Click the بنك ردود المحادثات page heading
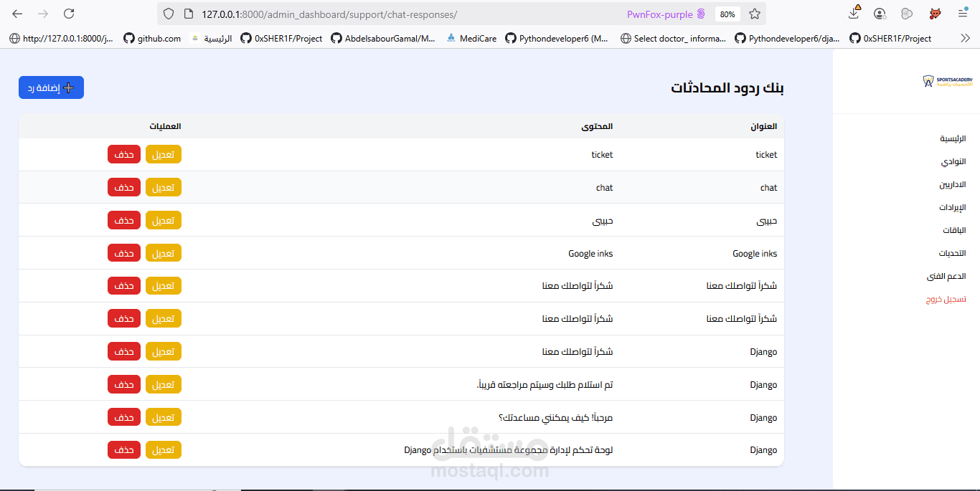Screen dimensions: 980x491 [727, 87]
